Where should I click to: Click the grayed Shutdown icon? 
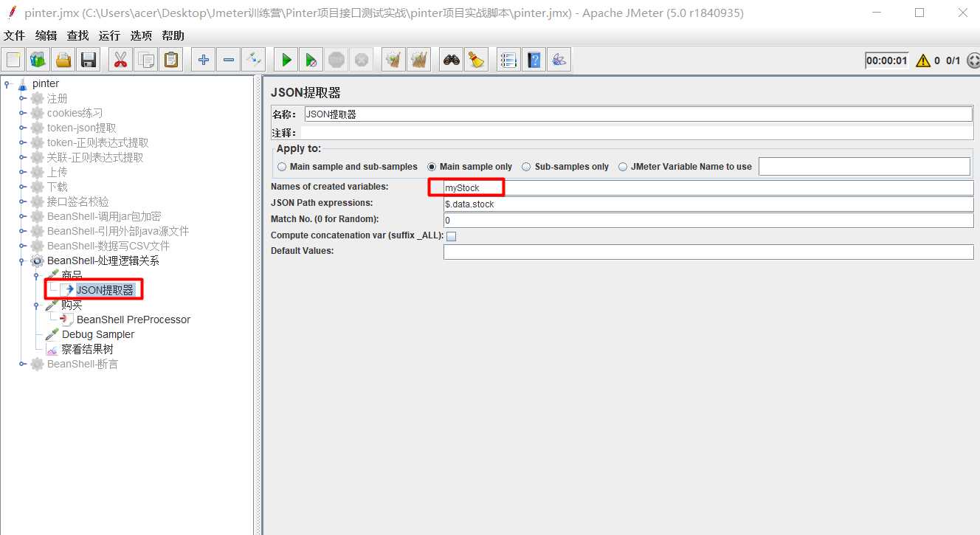pos(361,60)
